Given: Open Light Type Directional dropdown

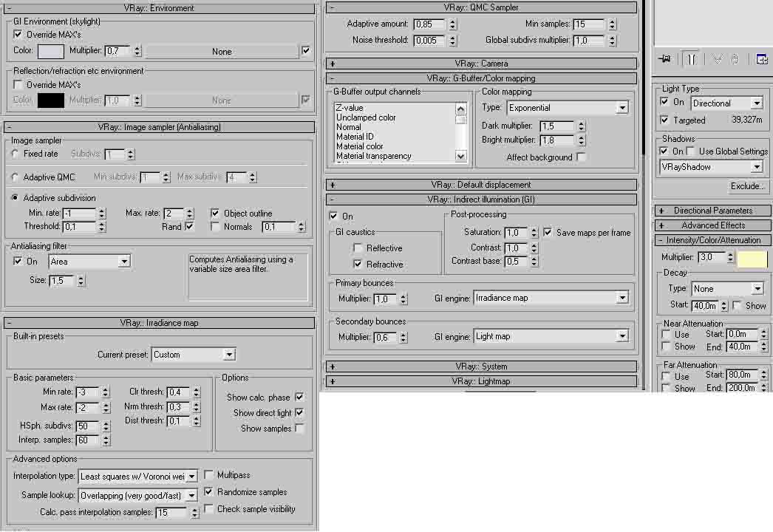Looking at the screenshot, I should click(726, 103).
